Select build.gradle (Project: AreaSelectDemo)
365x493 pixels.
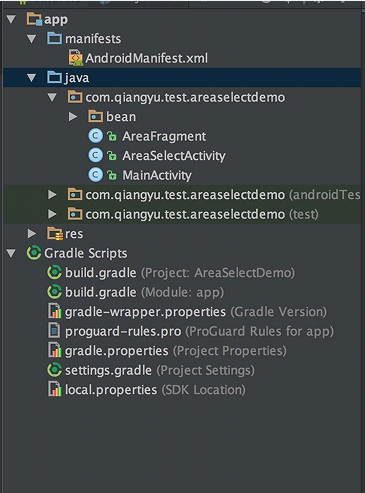[180, 273]
